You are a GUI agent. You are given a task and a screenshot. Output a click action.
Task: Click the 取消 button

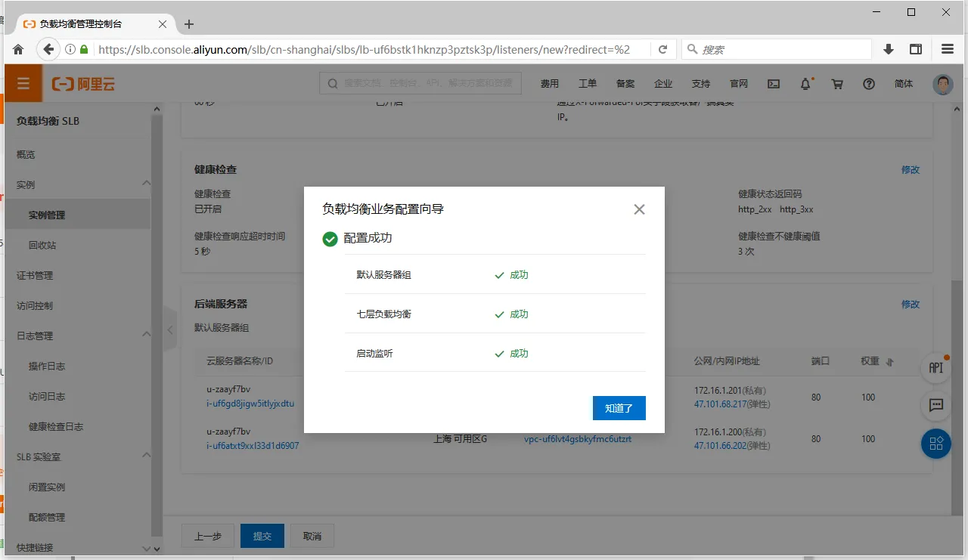(312, 536)
